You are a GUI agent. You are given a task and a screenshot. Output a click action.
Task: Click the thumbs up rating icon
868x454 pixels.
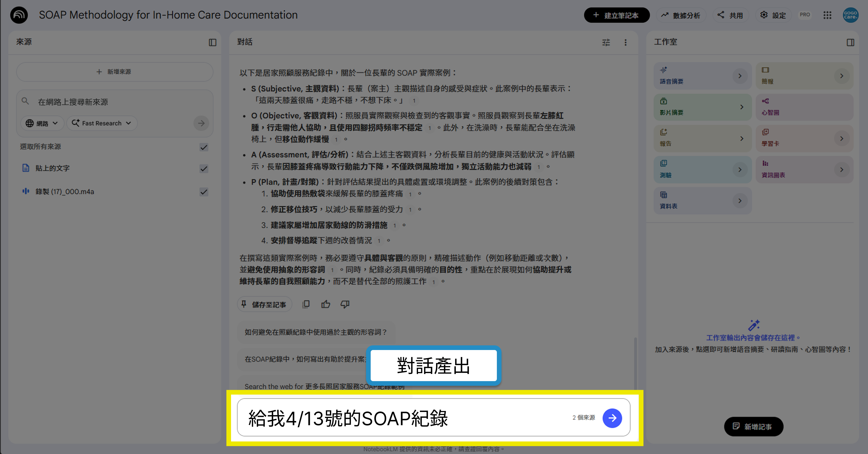[325, 304]
